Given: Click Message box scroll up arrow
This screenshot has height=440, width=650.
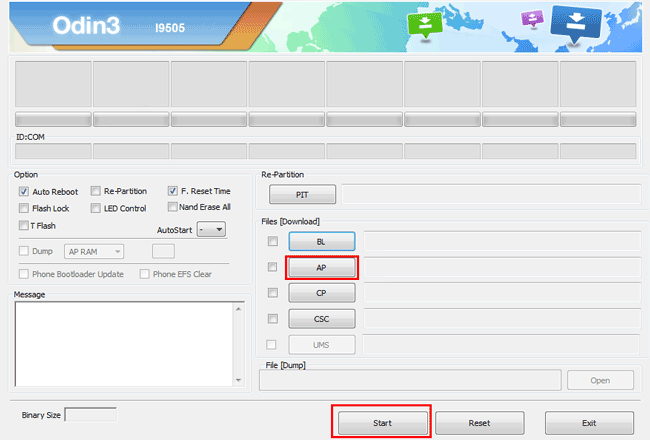Looking at the screenshot, I should coord(238,309).
